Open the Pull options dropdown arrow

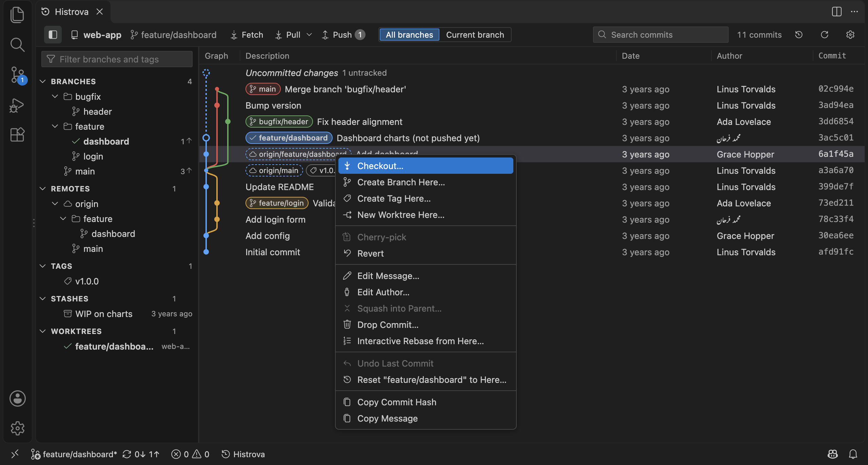point(309,35)
